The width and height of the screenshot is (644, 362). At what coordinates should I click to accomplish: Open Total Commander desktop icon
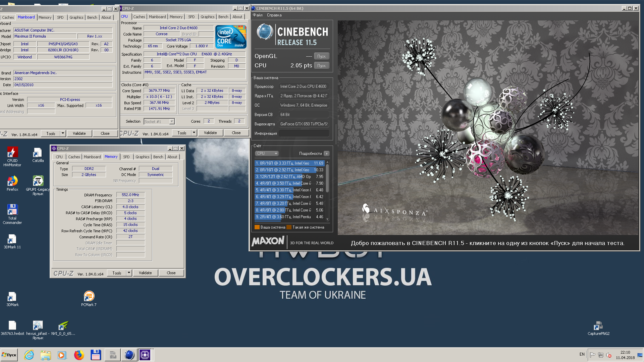12,214
